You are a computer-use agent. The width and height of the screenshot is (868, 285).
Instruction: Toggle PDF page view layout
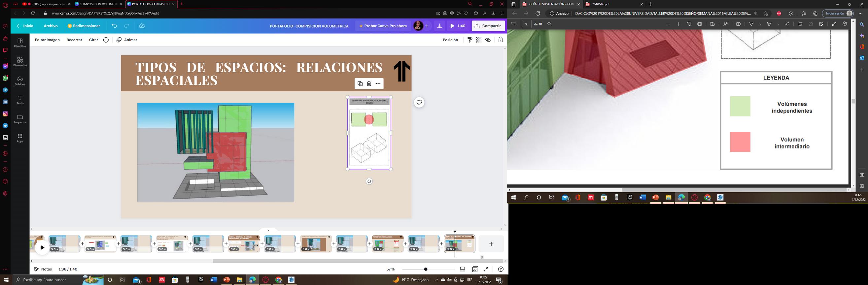pos(712,24)
